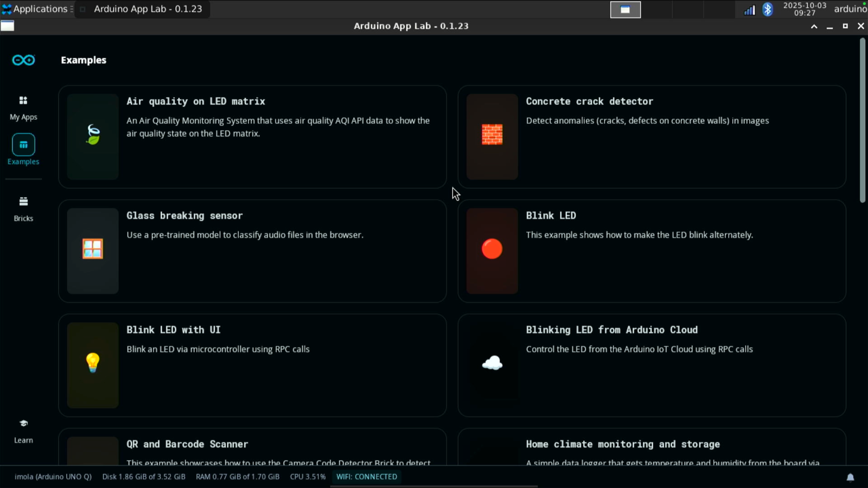Open the Blink LED example title

(551, 215)
